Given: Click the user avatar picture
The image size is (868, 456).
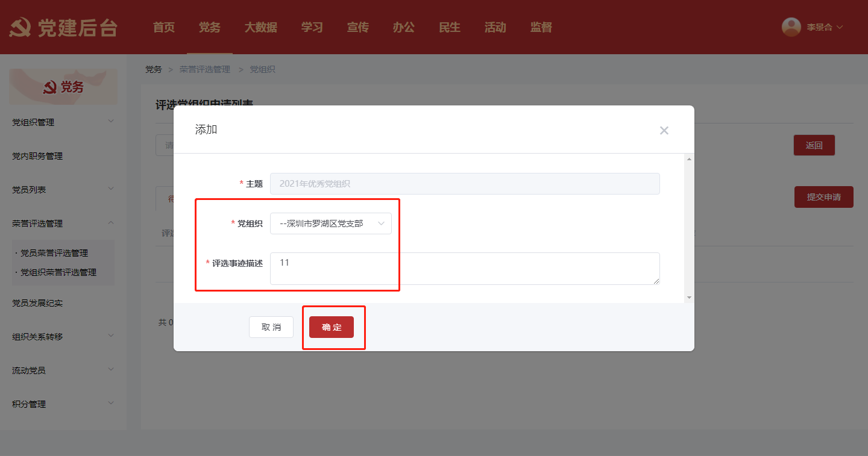Looking at the screenshot, I should (791, 27).
